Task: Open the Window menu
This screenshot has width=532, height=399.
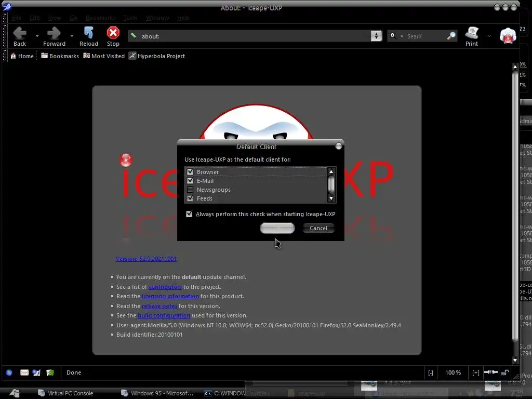Action: tap(157, 18)
